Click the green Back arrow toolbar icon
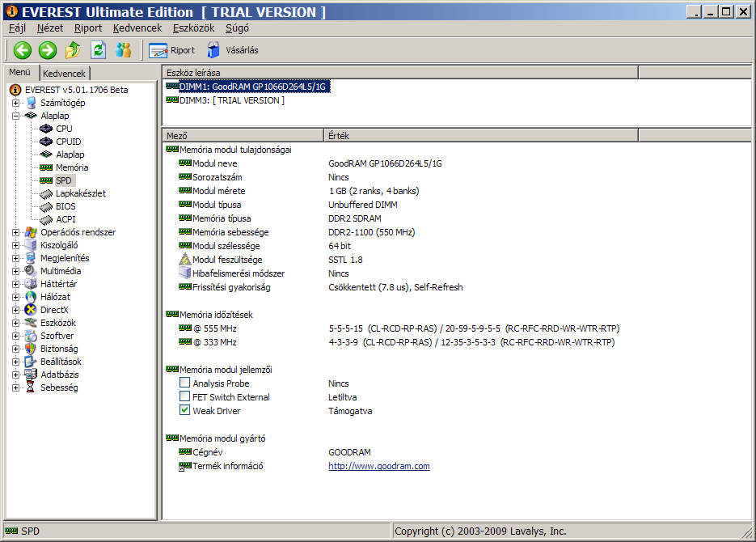The height and width of the screenshot is (542, 756). pos(22,50)
